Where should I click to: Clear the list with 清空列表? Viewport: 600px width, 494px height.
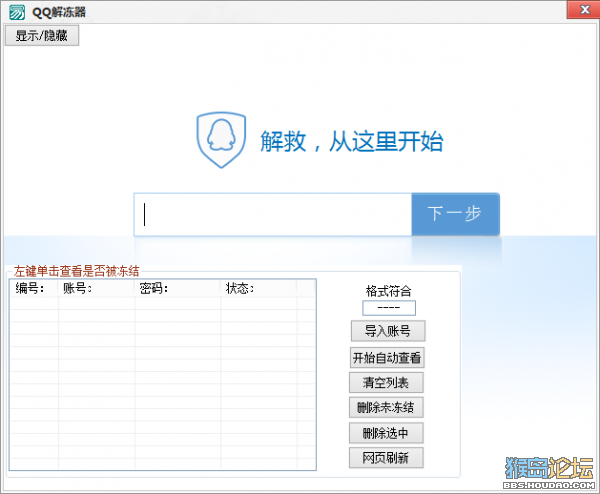[x=386, y=383]
